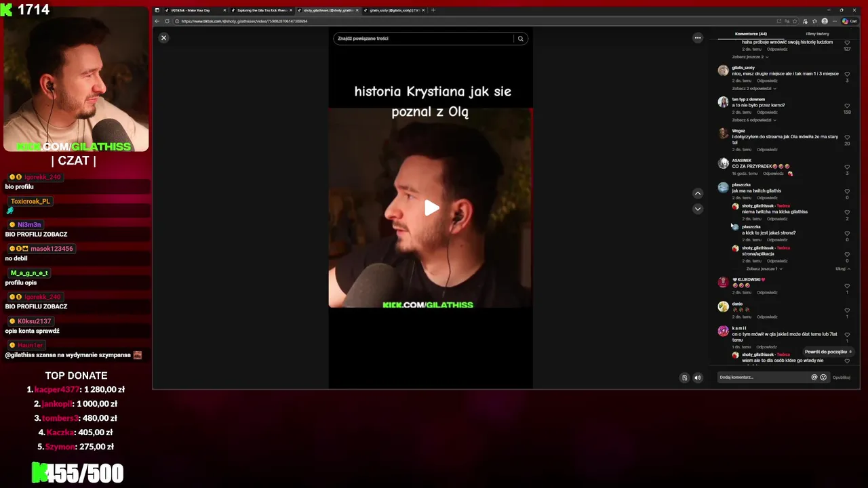Image resolution: width=868 pixels, height=488 pixels.
Task: Click chat username 'masok123456'
Action: tap(52, 249)
